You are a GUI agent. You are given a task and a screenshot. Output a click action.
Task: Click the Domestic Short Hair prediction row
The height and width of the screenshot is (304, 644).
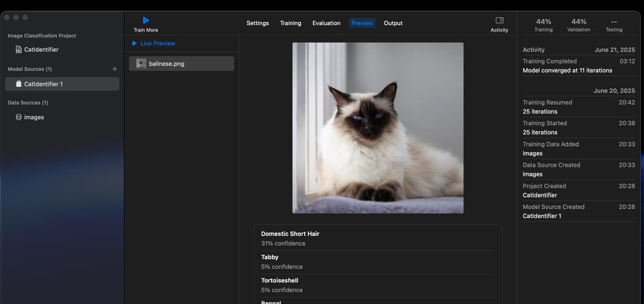(x=378, y=239)
